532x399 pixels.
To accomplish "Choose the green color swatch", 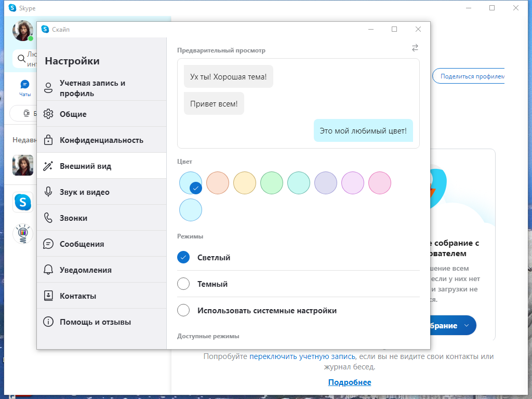I will coord(271,183).
